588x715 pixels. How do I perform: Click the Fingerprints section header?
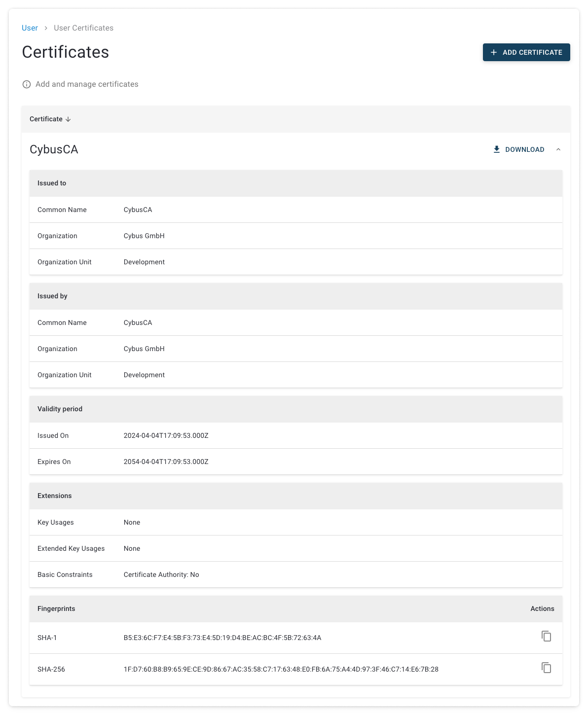[x=56, y=608]
